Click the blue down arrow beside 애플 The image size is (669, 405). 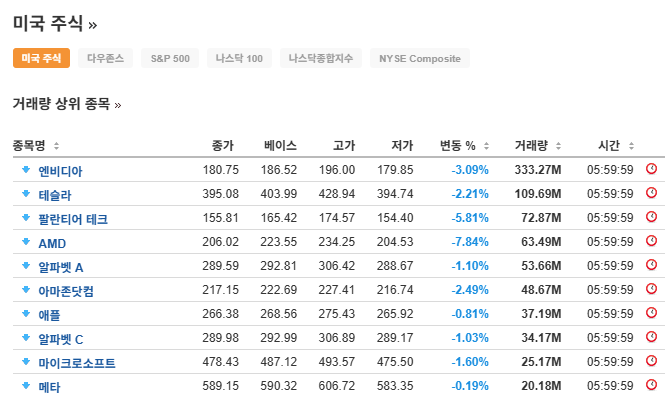pyautogui.click(x=26, y=313)
